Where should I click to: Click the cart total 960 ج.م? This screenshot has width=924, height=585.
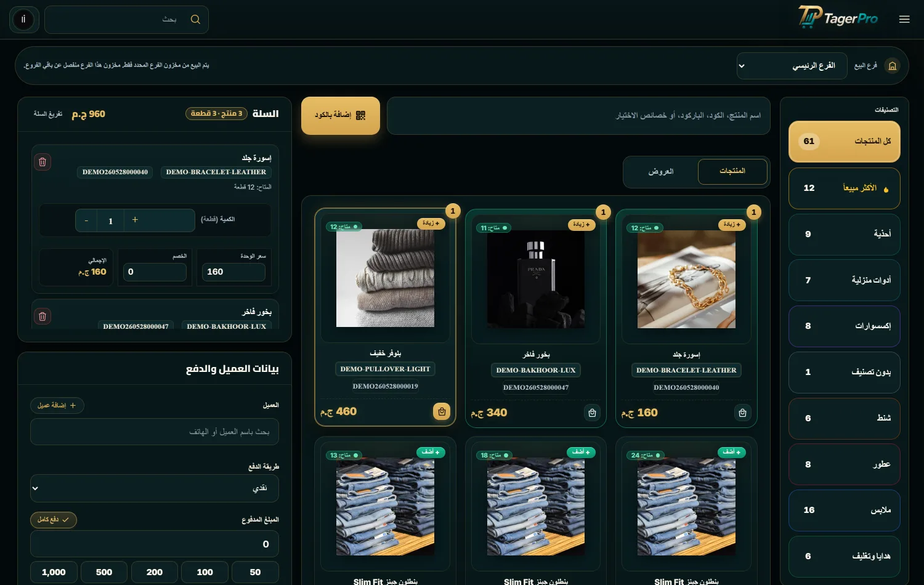[89, 114]
